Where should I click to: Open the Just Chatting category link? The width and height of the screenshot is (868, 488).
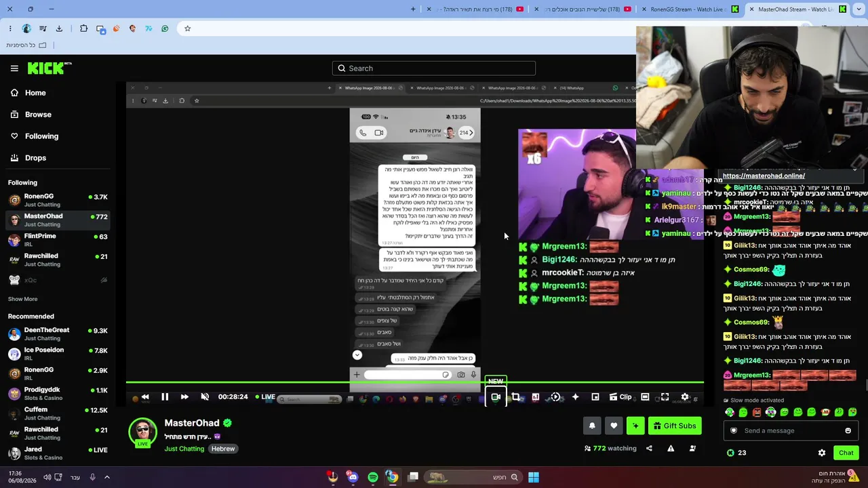point(184,449)
